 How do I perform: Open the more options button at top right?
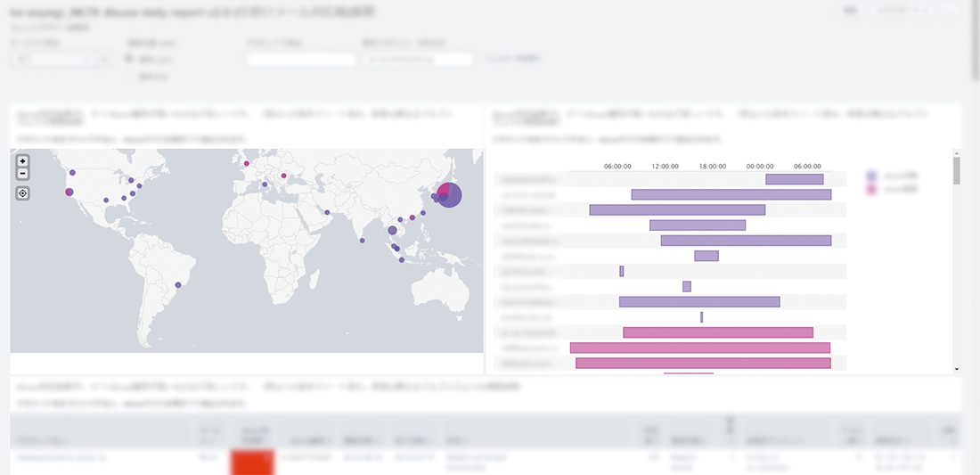pos(951,10)
